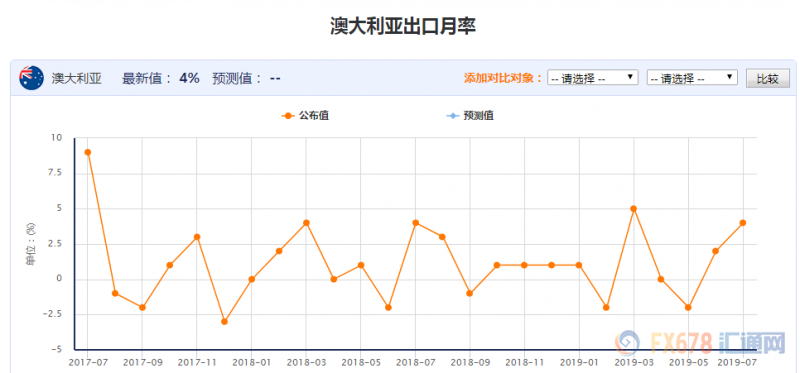Click the 2018-07 data point at 4
The height and width of the screenshot is (373, 800).
click(x=415, y=223)
